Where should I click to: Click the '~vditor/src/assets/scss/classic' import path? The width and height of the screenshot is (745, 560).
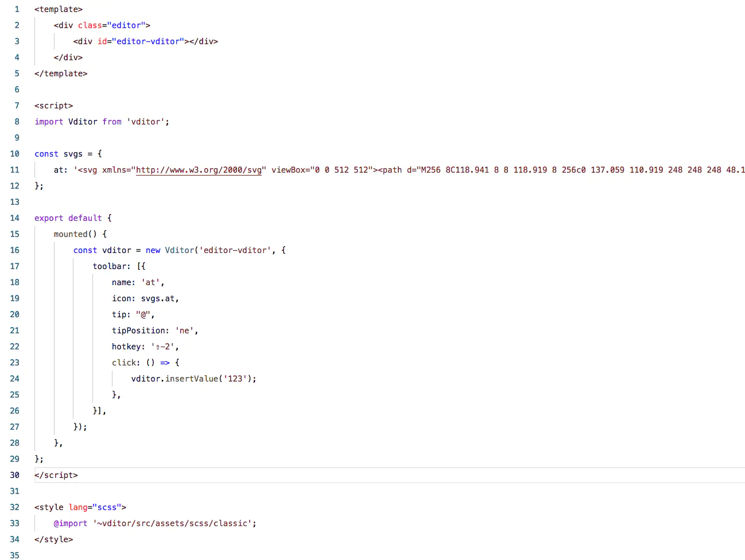pos(173,523)
